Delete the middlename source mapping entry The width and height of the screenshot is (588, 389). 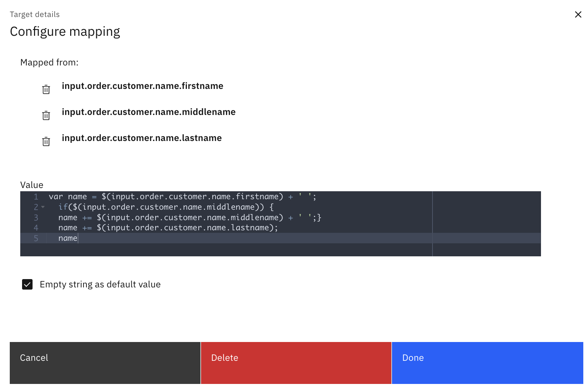point(46,115)
